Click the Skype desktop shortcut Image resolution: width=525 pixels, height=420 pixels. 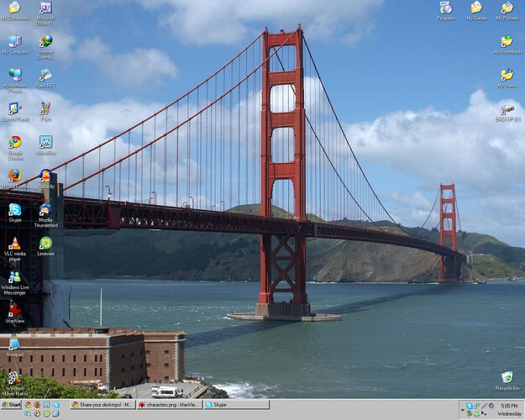click(15, 210)
